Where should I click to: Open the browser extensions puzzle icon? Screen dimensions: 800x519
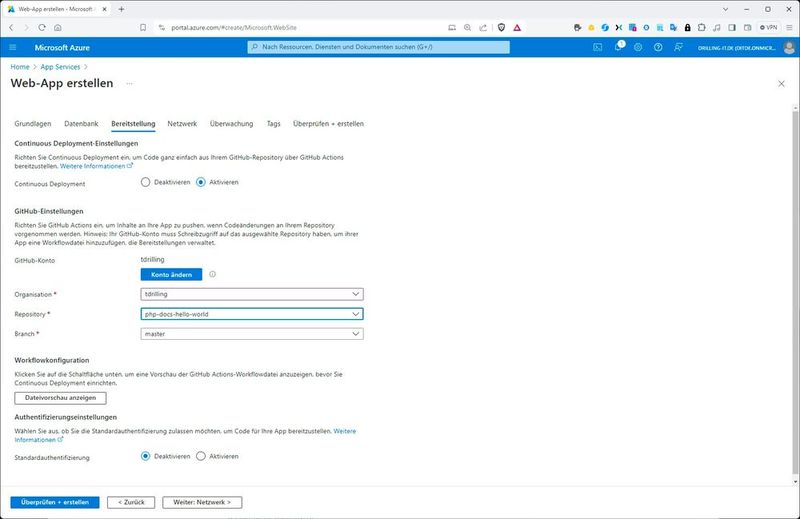702,28
